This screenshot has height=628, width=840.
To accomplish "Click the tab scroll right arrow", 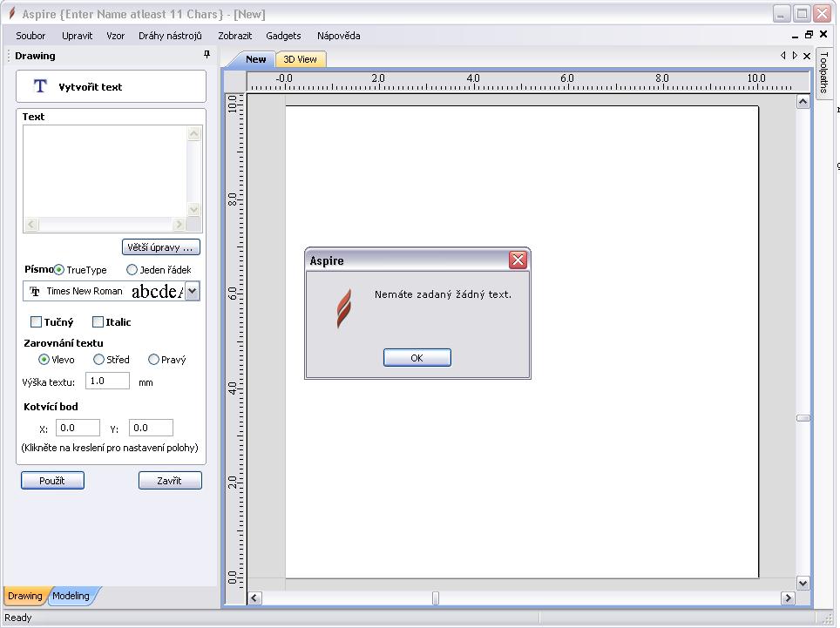I will pos(794,56).
